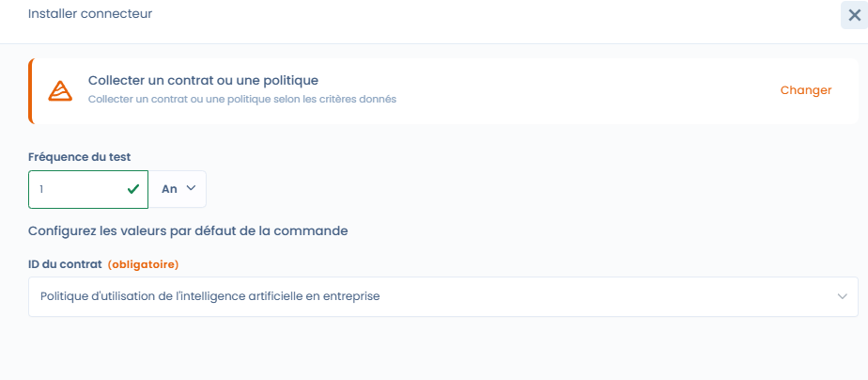Screen dimensions: 868x380
Task: Click the connector description subtitle text
Action: (241, 99)
